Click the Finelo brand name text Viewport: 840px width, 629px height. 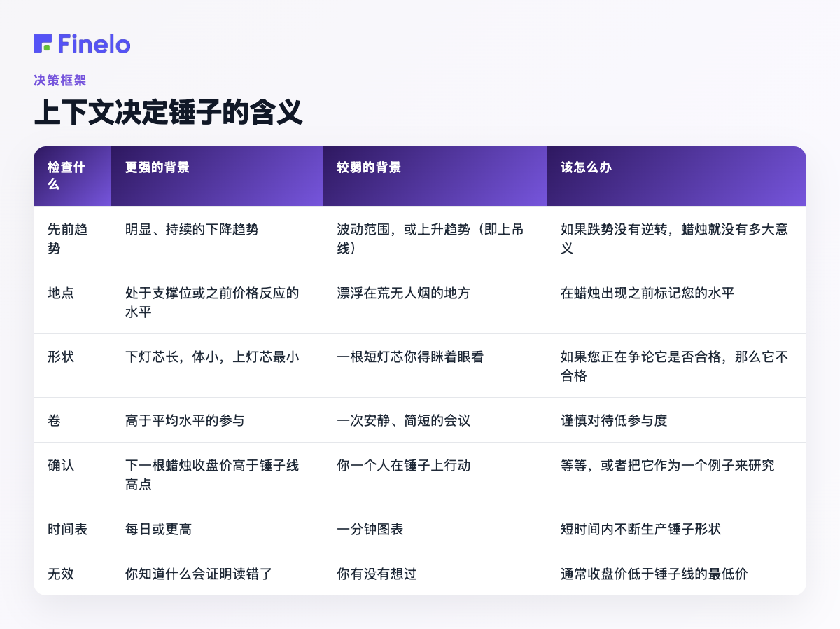(x=94, y=43)
